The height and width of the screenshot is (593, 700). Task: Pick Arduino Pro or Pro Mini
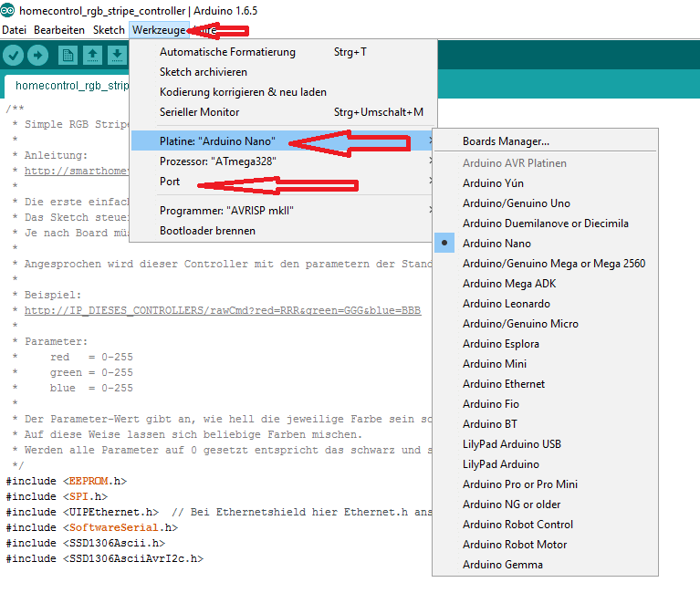pos(545,484)
